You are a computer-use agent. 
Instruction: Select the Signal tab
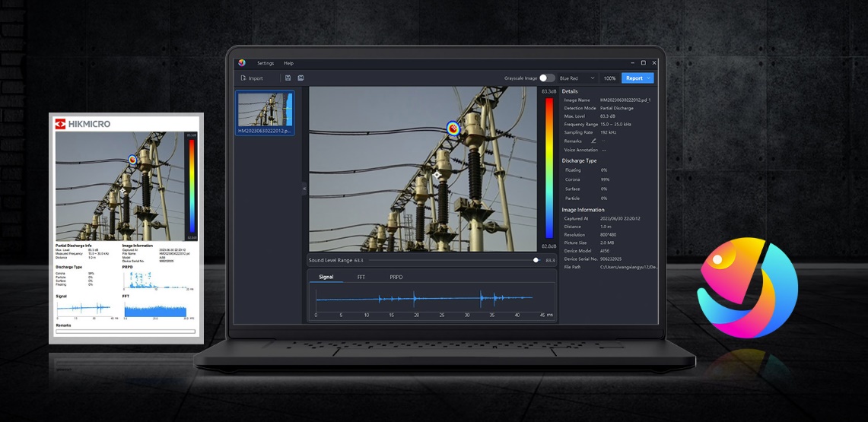point(326,278)
